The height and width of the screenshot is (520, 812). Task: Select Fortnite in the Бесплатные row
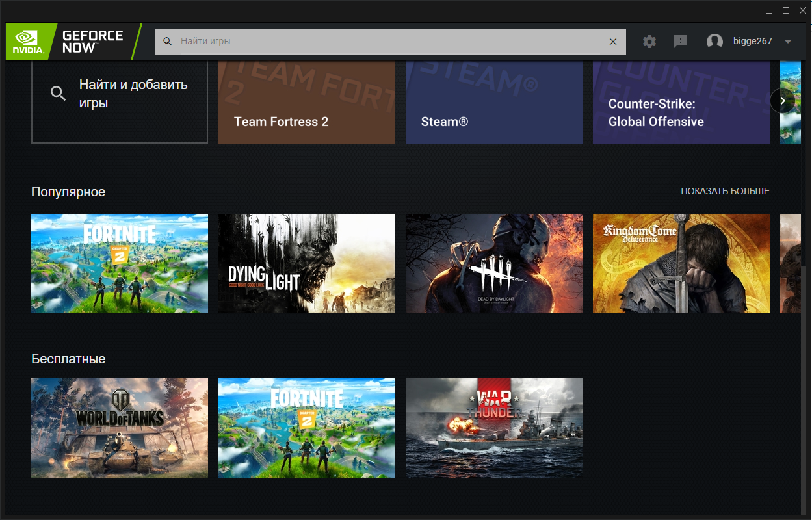point(307,428)
